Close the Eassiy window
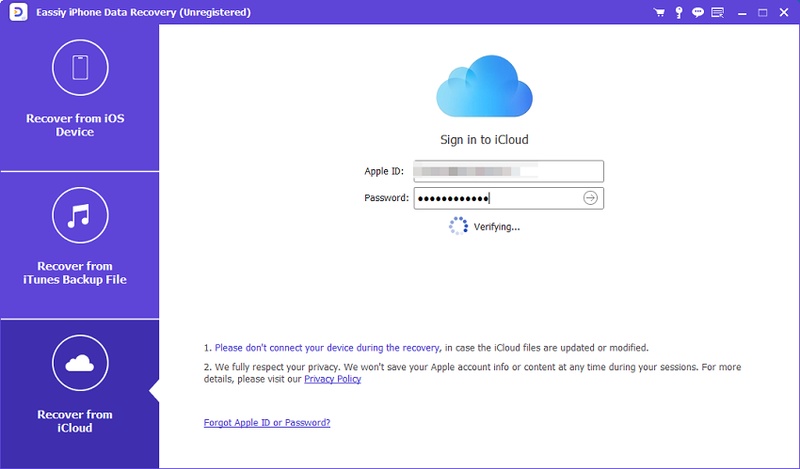This screenshot has height=469, width=800. click(784, 13)
